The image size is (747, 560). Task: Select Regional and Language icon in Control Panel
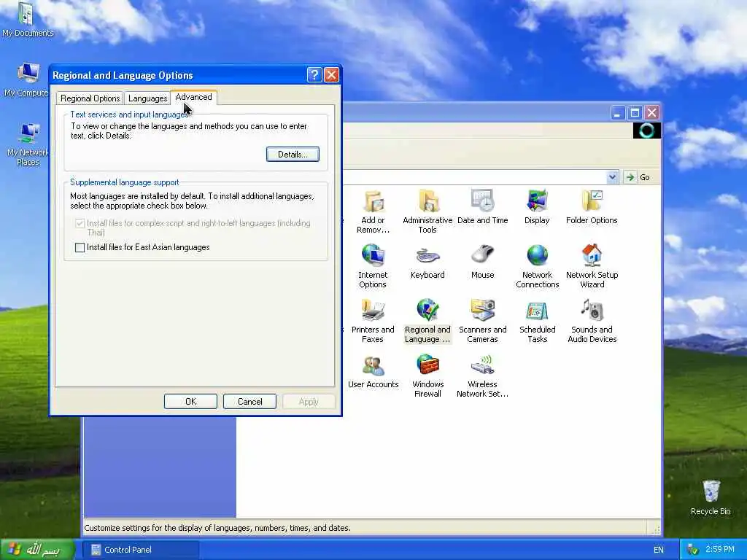[427, 311]
